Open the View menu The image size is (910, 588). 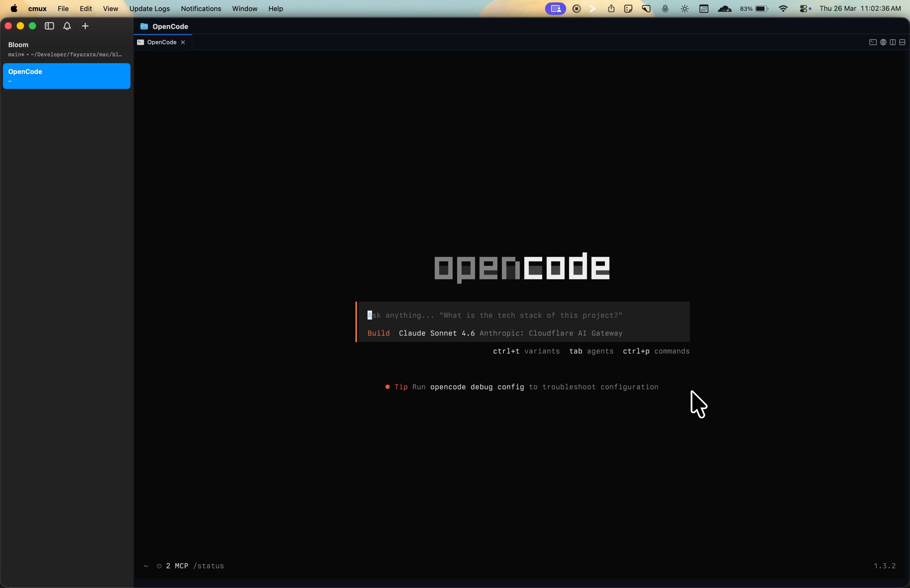pos(110,9)
